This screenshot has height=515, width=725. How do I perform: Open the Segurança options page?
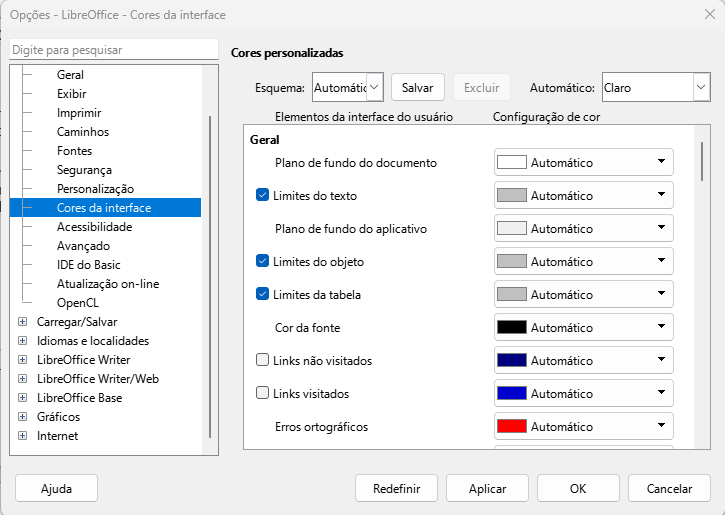click(x=84, y=170)
